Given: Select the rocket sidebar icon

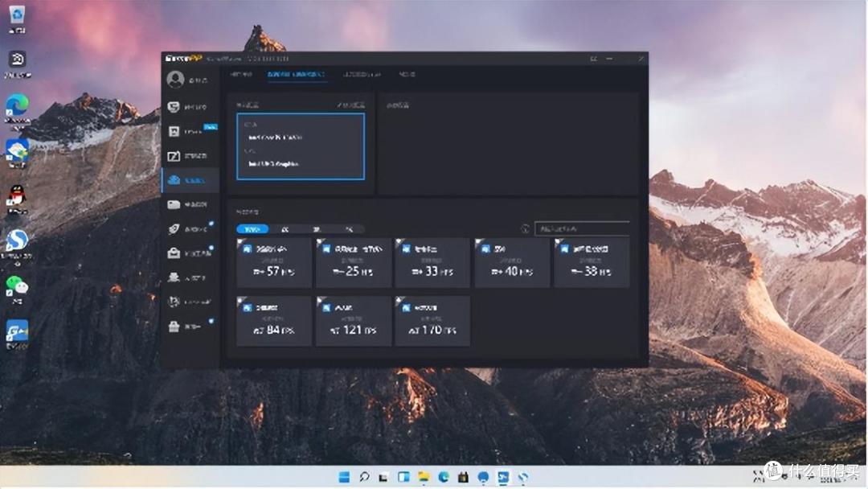Looking at the screenshot, I should tap(174, 228).
